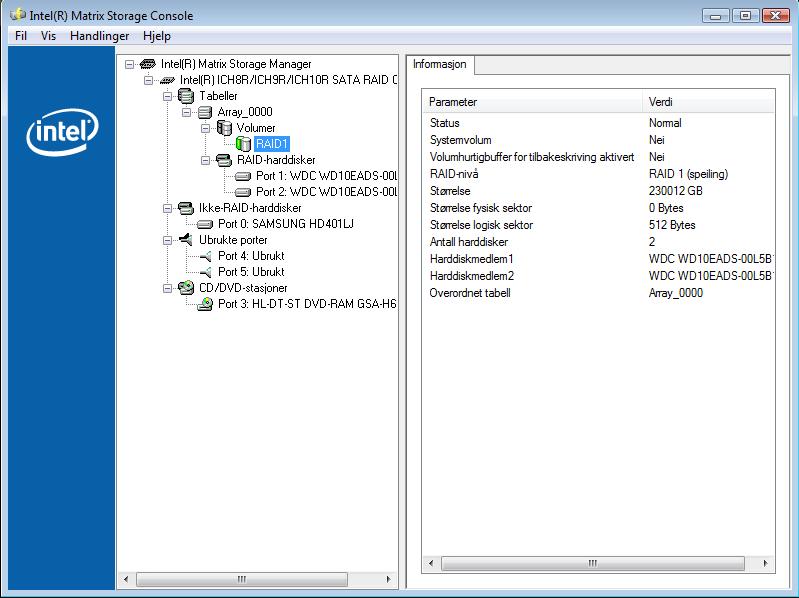
Task: Click the Port 1 hard disk icon
Action: (243, 176)
